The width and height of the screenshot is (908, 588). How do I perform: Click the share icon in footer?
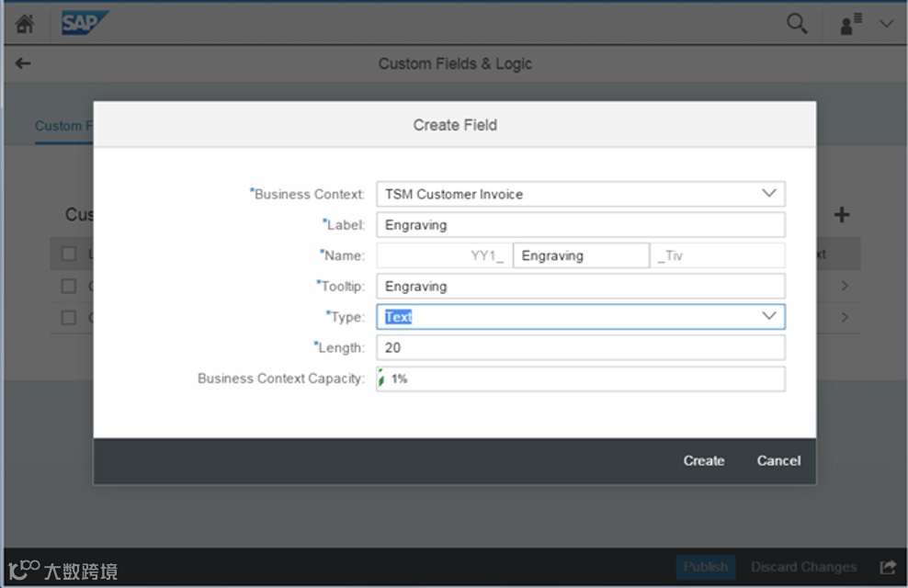(x=887, y=567)
